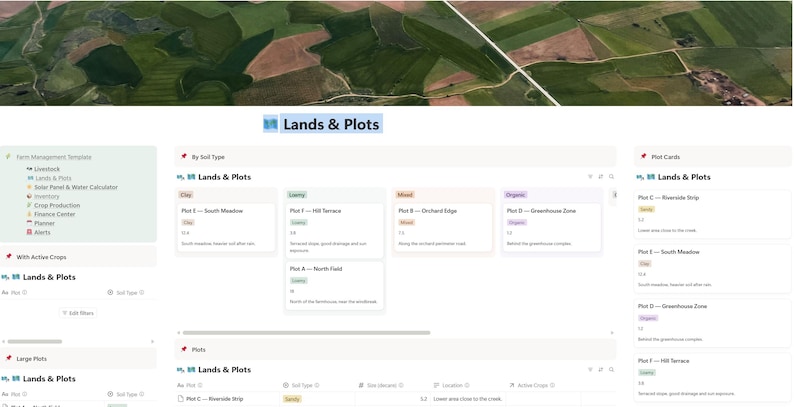Click the Inventory page icon
Screen dimensions: 794x407
pos(29,196)
